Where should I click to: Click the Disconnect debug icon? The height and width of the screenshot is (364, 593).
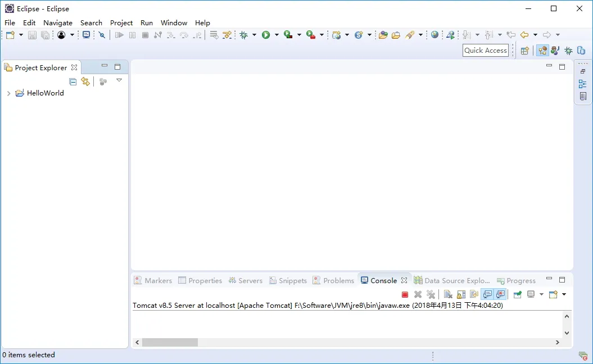(158, 35)
